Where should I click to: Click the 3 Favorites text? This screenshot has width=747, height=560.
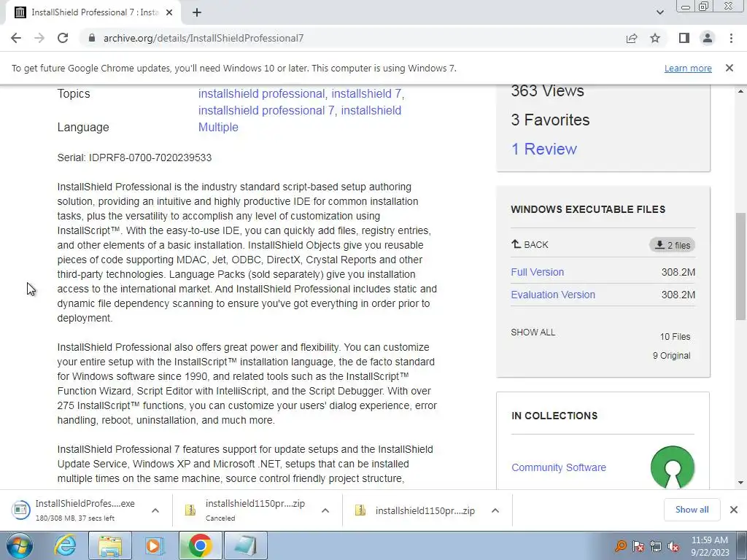[x=550, y=120]
